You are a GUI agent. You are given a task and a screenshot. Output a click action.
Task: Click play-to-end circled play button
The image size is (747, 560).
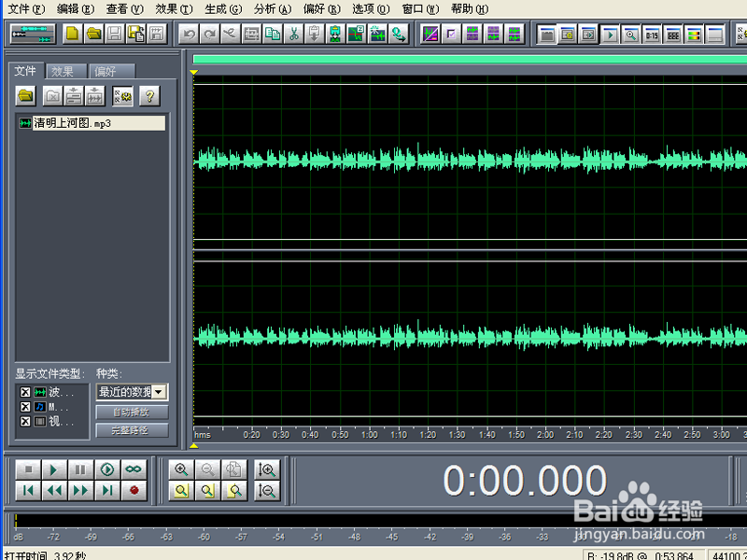click(107, 469)
